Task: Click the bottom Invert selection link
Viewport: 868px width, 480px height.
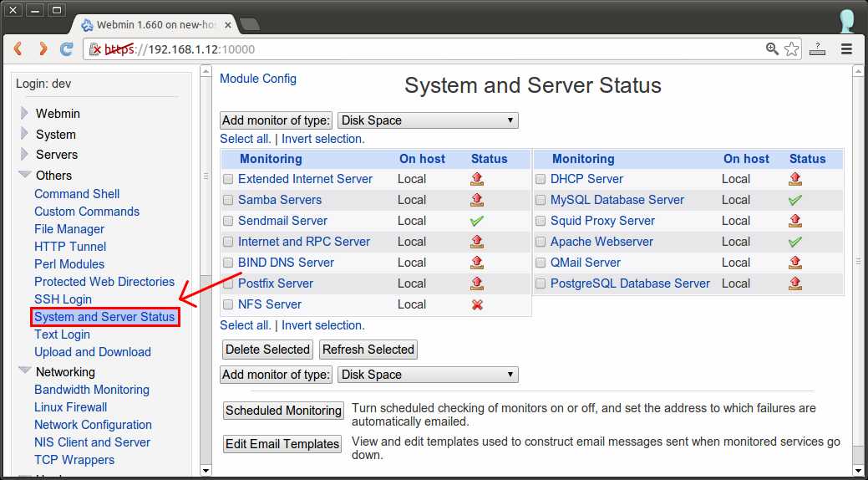Action: pos(323,325)
